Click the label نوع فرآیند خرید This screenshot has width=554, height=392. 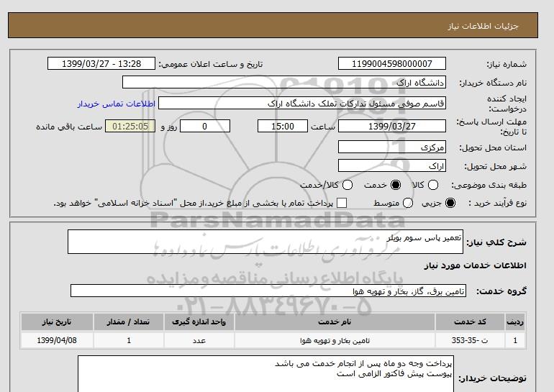click(497, 203)
